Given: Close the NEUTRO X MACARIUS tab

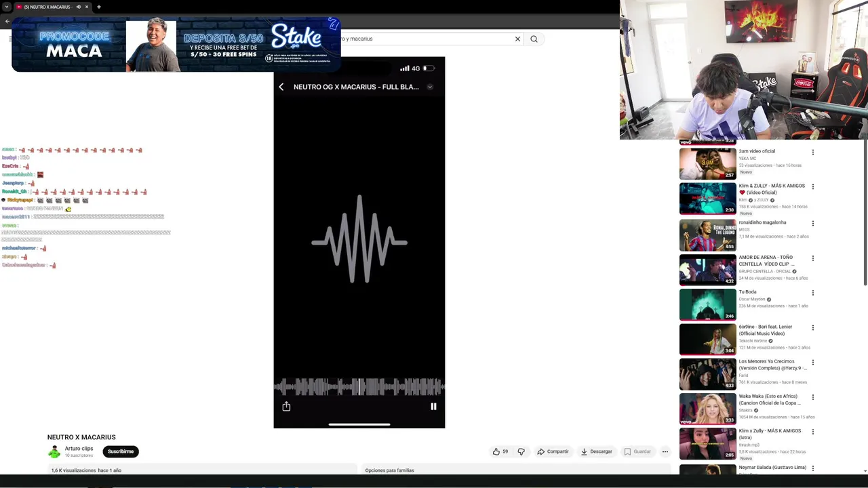Looking at the screenshot, I should pos(87,7).
